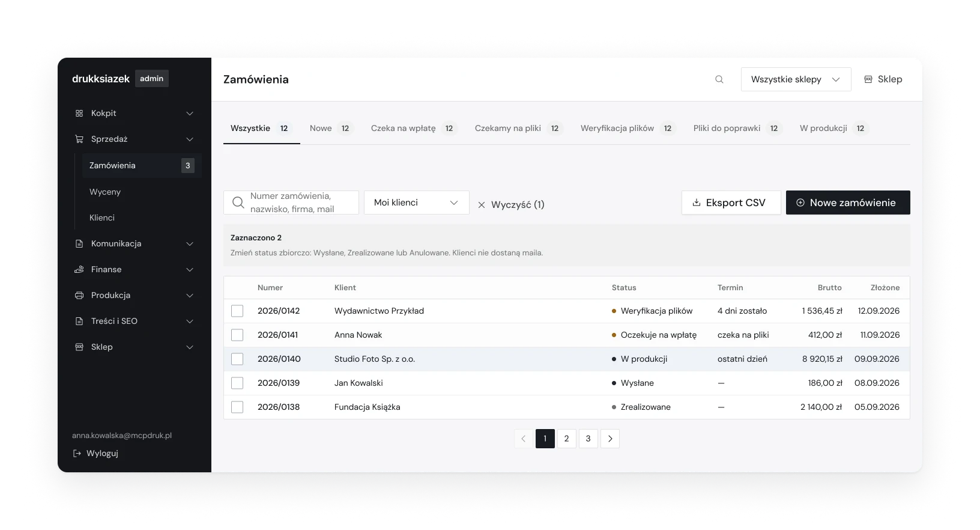Tick the checkbox for order 2026/0142

tap(237, 311)
